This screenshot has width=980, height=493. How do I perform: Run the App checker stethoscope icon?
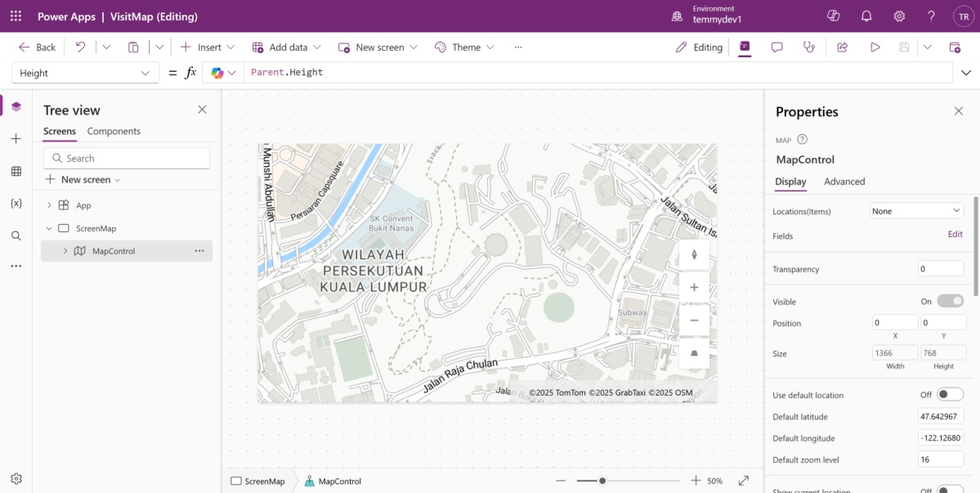[808, 47]
